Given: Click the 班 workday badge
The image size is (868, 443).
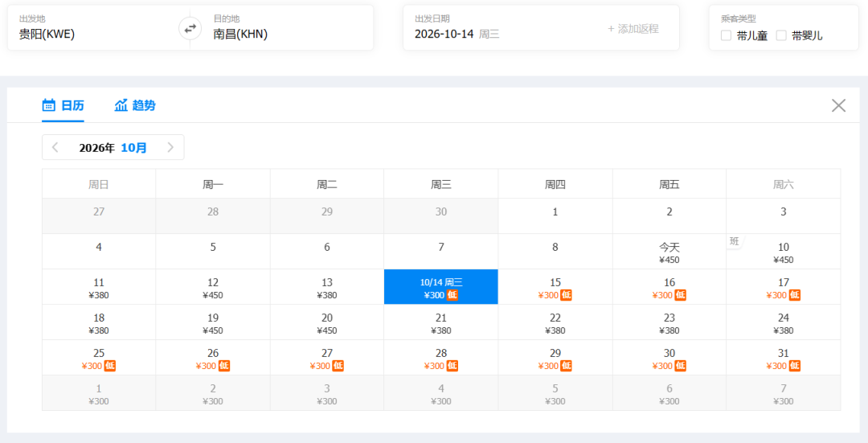Looking at the screenshot, I should click(734, 241).
